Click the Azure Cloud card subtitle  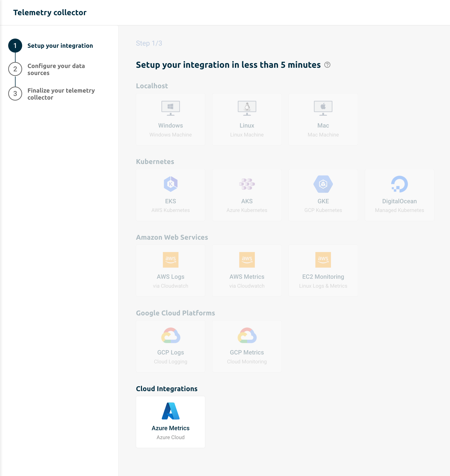pos(171,437)
